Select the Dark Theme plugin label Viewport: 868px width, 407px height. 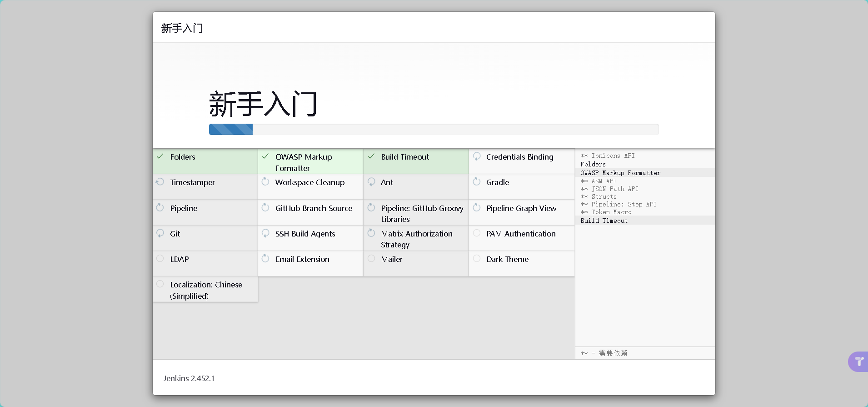(x=508, y=259)
